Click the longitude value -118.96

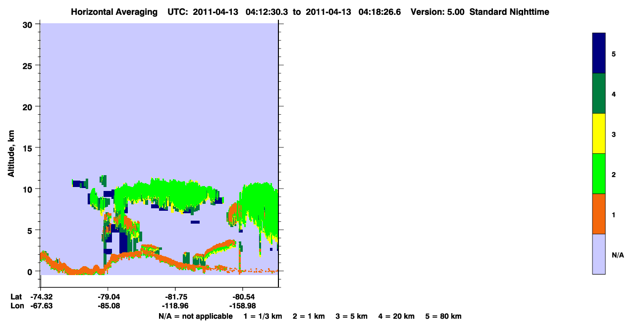pyautogui.click(x=175, y=306)
